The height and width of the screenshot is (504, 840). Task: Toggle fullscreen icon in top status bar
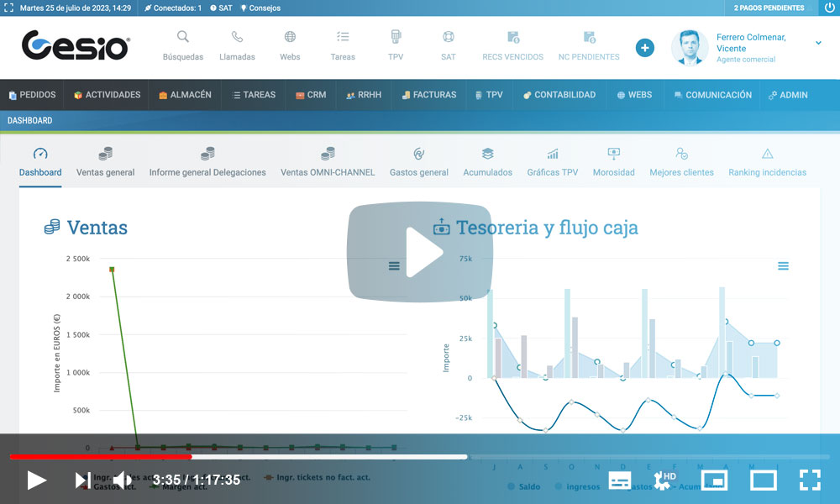point(8,8)
